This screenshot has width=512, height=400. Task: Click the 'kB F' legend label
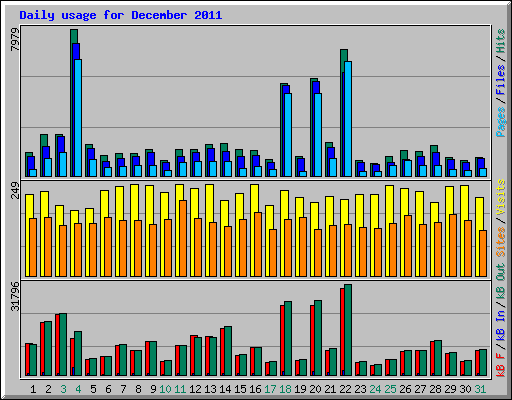pos(501,364)
